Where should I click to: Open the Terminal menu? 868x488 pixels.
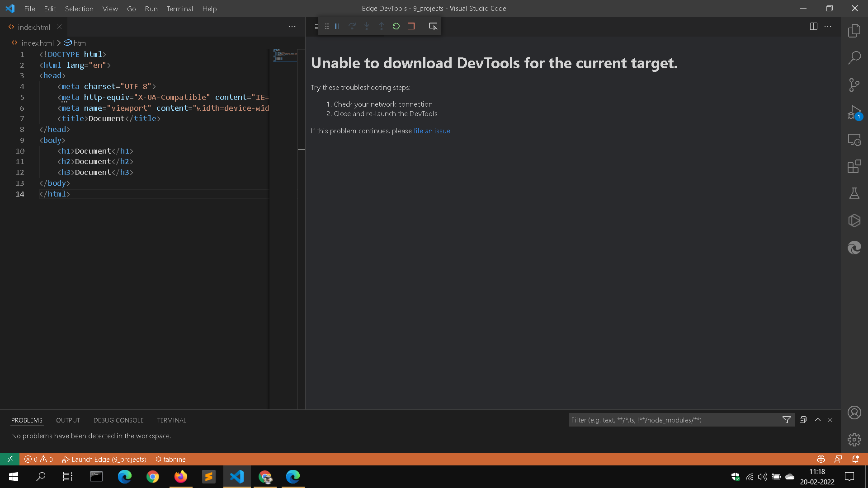point(179,9)
